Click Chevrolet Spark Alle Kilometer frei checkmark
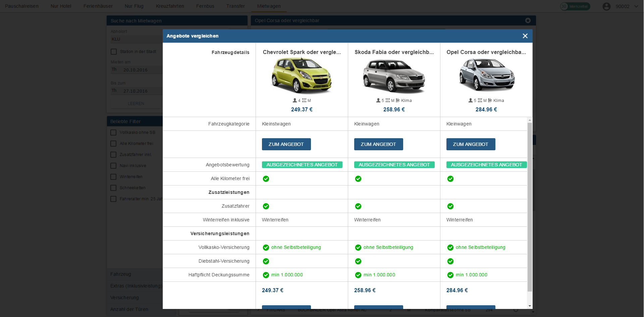 (266, 179)
